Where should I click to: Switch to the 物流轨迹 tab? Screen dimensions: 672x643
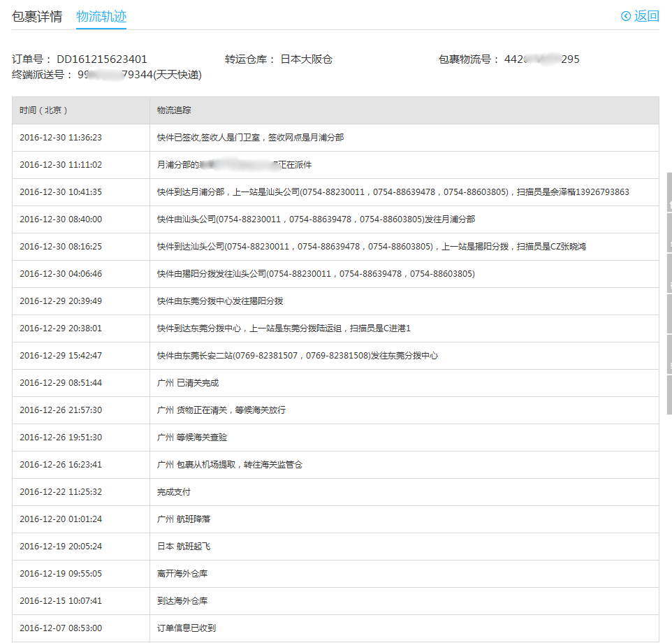point(101,17)
